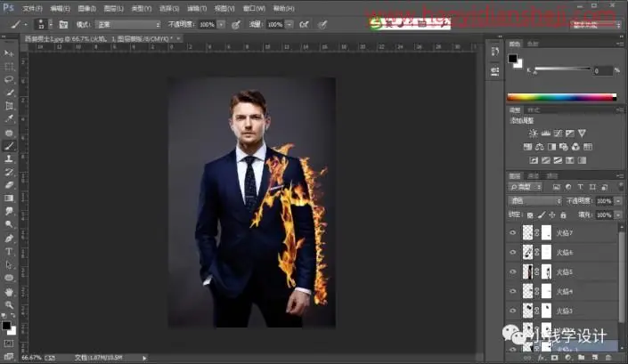Open the 编辑(E) menu
Viewport: 628px width, 364px height.
point(60,8)
